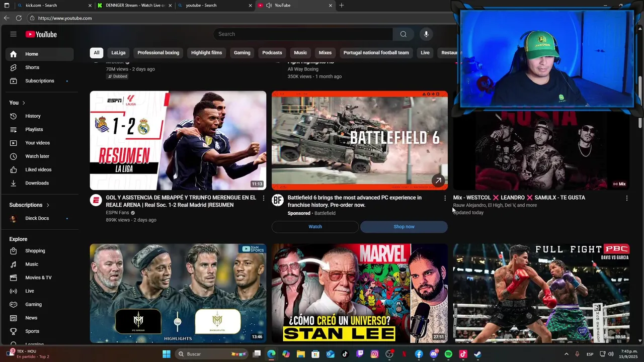Open the Windows Start menu
Viewport: 644px width, 362px height.
(x=166, y=354)
